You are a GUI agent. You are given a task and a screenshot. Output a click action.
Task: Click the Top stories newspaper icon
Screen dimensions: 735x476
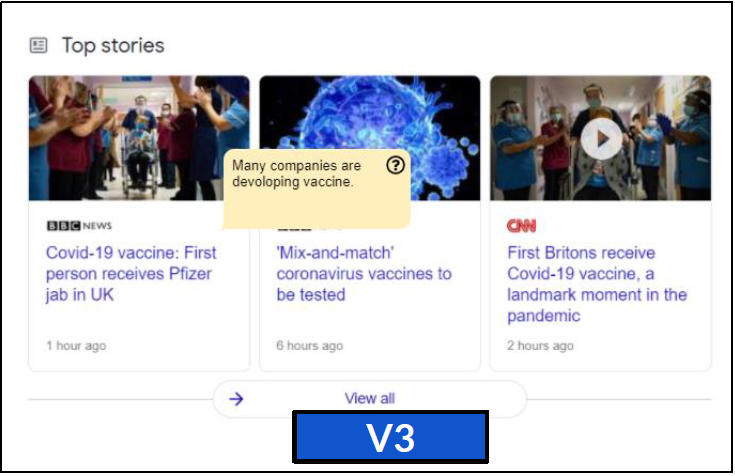point(39,45)
